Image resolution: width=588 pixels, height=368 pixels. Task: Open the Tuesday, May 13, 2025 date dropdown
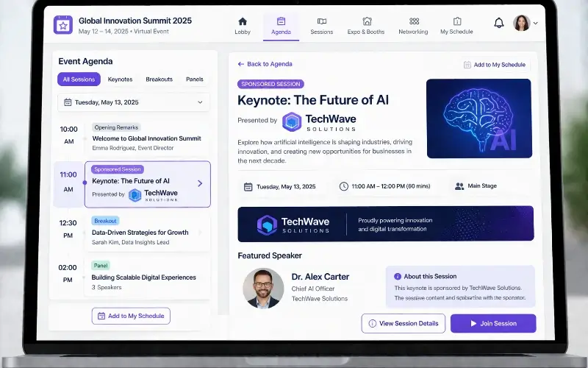[134, 102]
